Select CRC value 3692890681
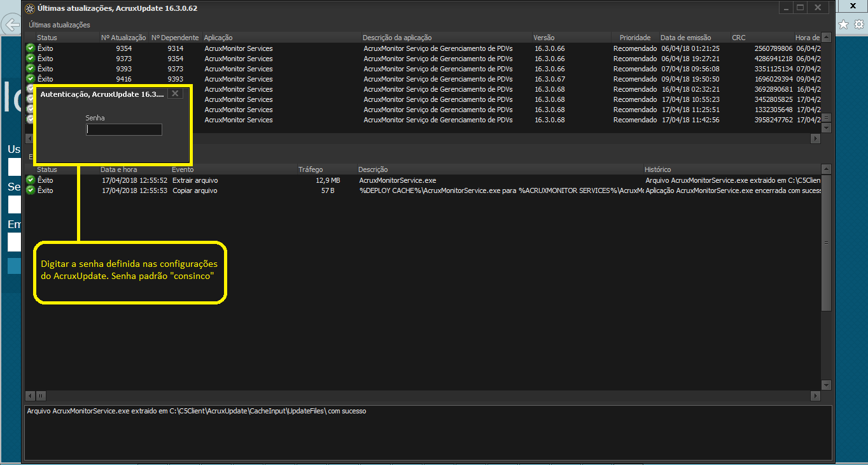Viewport: 868px width, 465px height. point(773,89)
